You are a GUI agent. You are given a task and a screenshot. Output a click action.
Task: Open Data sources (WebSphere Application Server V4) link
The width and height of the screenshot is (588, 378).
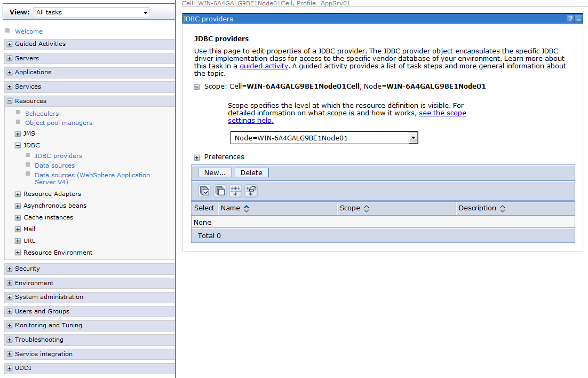click(92, 178)
